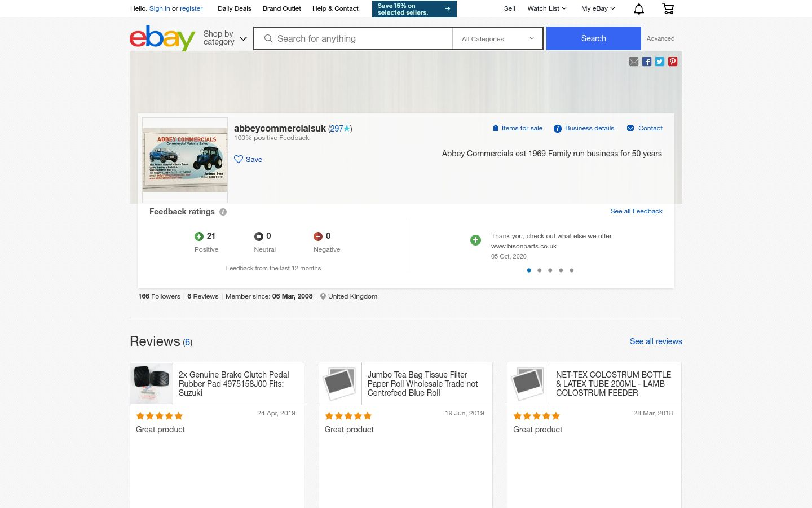This screenshot has width=812, height=508.
Task: Click the feedback comment green plus icon
Action: point(476,240)
